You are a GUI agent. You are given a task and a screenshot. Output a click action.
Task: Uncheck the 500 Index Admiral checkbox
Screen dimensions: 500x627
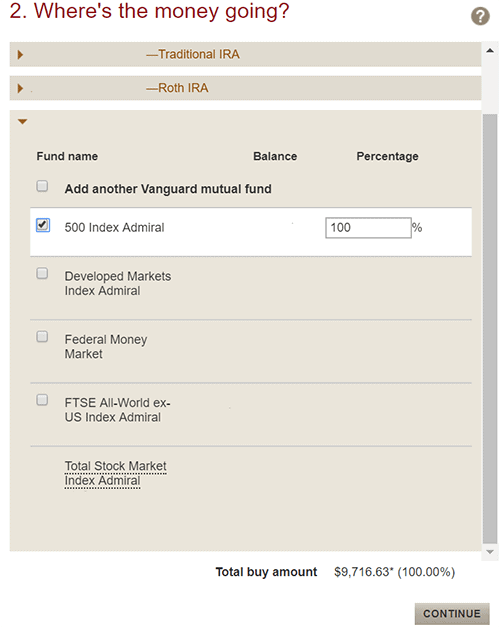click(x=42, y=225)
